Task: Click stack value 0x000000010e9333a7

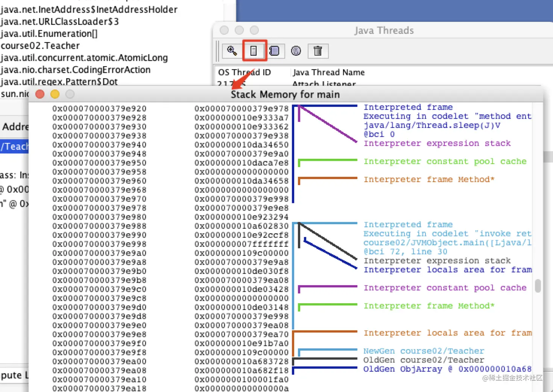Action: coord(242,117)
